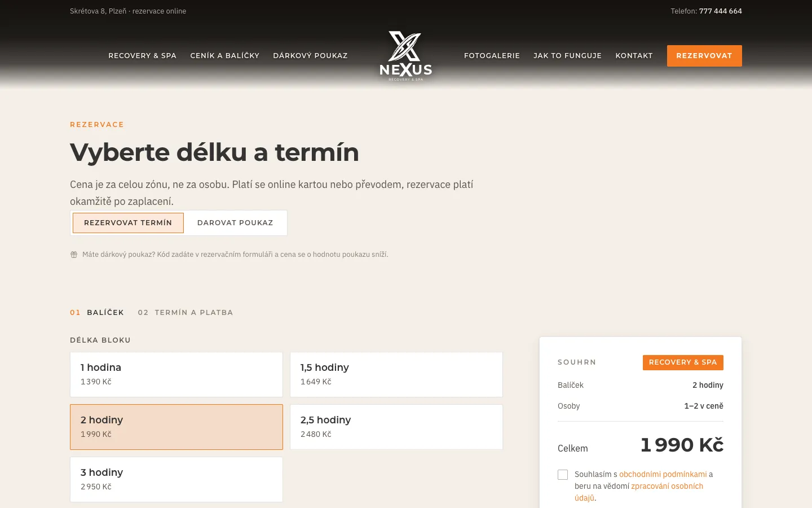Click the Vyberte délku a termín heading

click(214, 152)
